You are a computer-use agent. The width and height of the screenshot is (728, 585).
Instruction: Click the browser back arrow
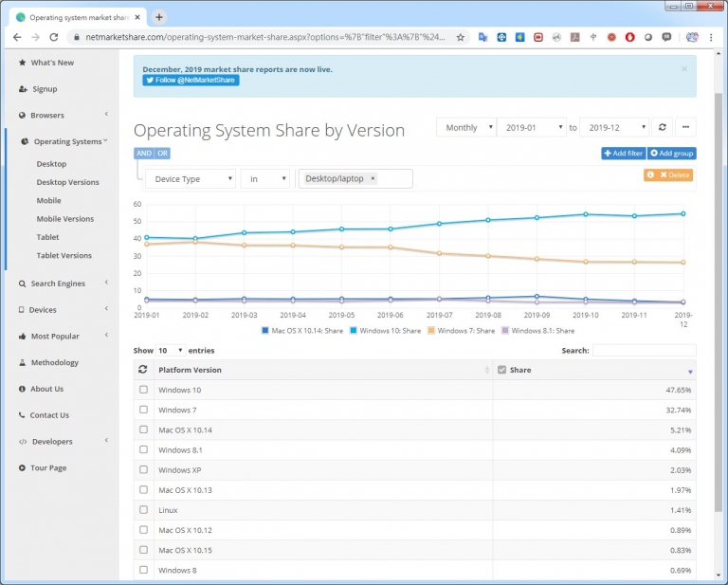pos(17,37)
